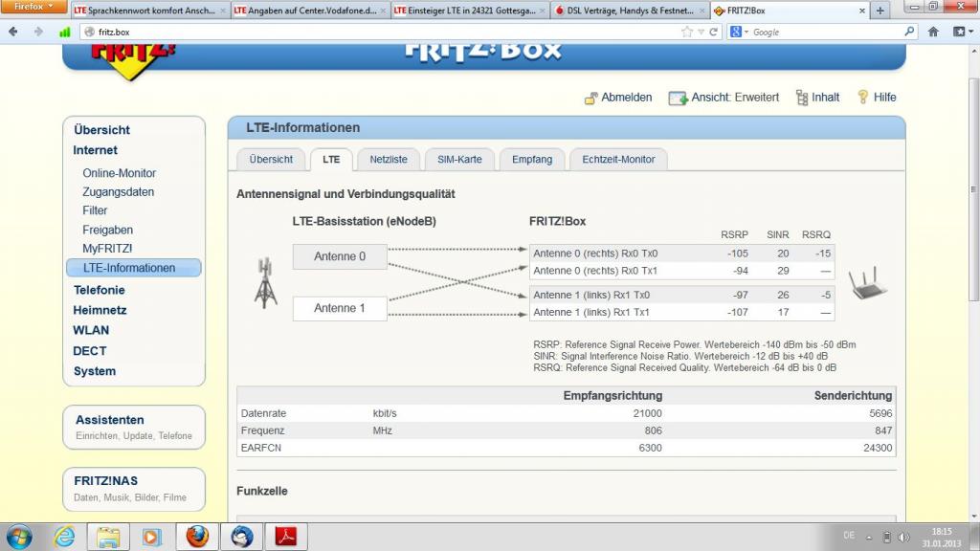Open the URL history dropdown arrow
Image resolution: width=980 pixels, height=551 pixels.
[x=701, y=32]
